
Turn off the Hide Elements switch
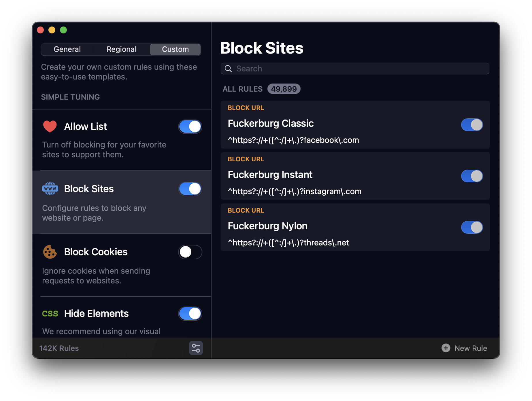click(x=190, y=313)
